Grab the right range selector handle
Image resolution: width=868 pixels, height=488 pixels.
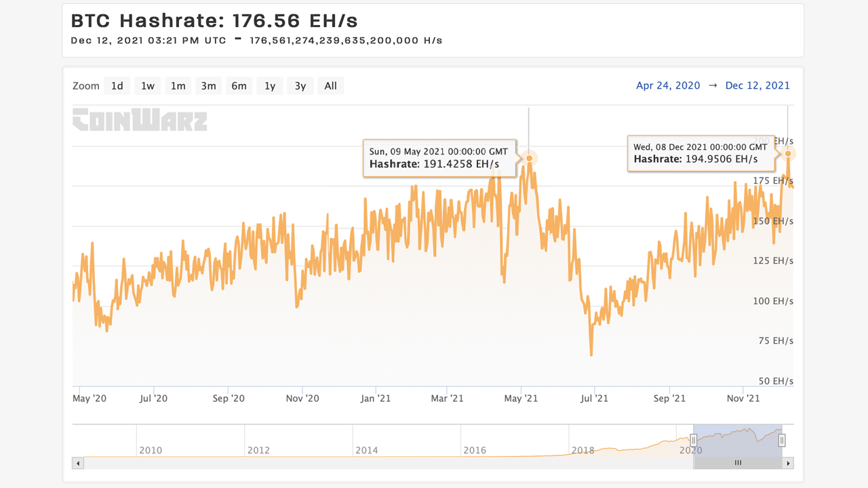pyautogui.click(x=782, y=440)
